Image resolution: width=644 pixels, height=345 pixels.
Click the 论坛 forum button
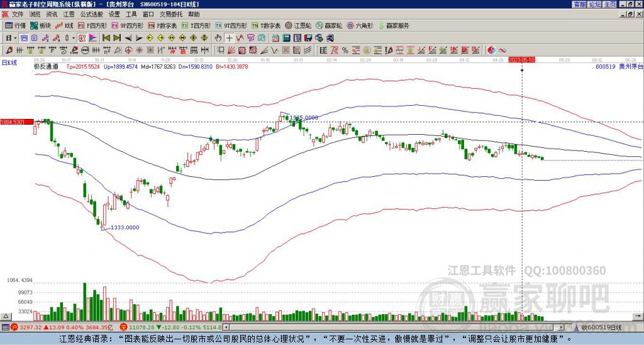click(594, 4)
